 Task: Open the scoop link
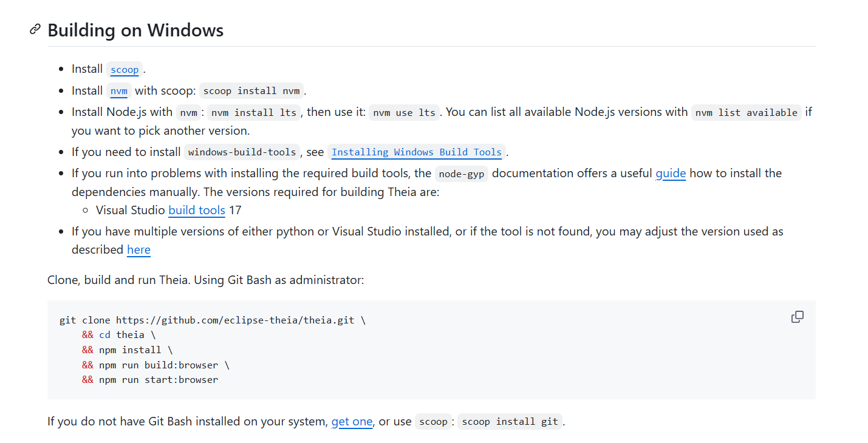coord(125,70)
